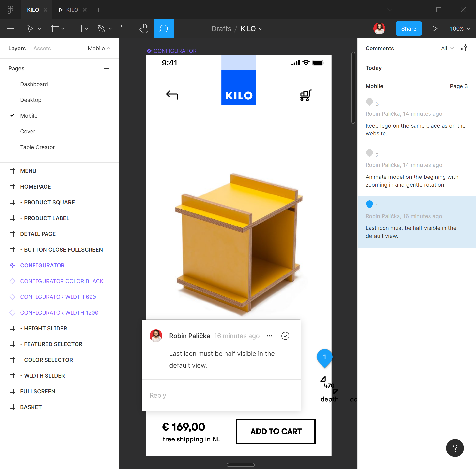Open the hamburger main menu
The height and width of the screenshot is (469, 476).
[10, 29]
